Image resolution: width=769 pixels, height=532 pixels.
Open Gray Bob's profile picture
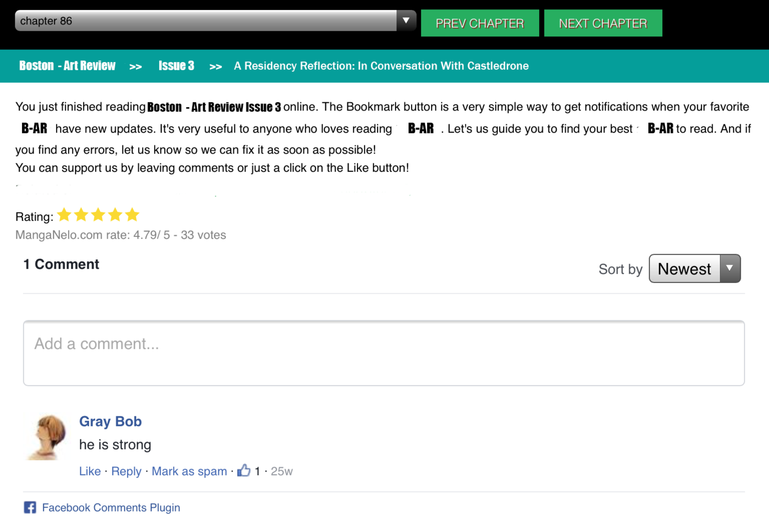point(47,437)
